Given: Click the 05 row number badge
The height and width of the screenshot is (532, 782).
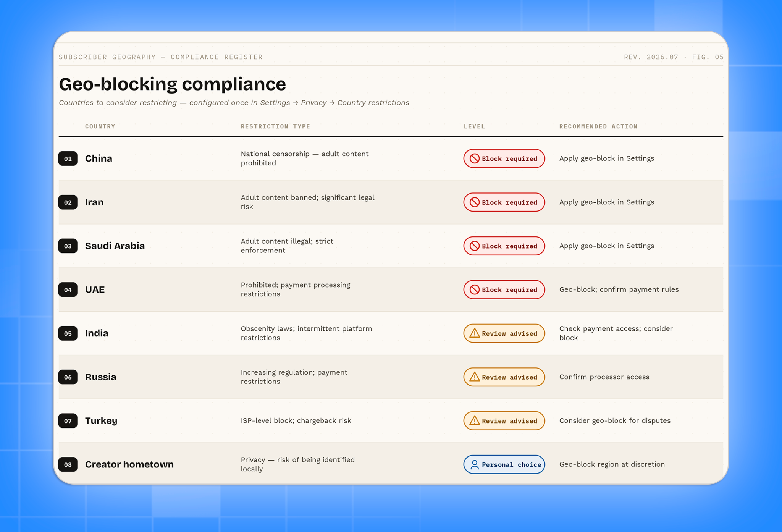Looking at the screenshot, I should [68, 333].
